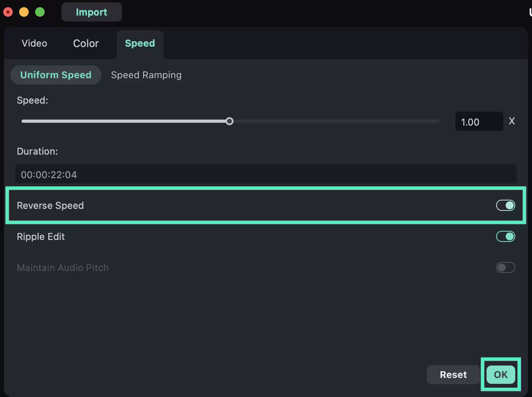
Task: Disable the Ripple Edit switch
Action: point(505,236)
